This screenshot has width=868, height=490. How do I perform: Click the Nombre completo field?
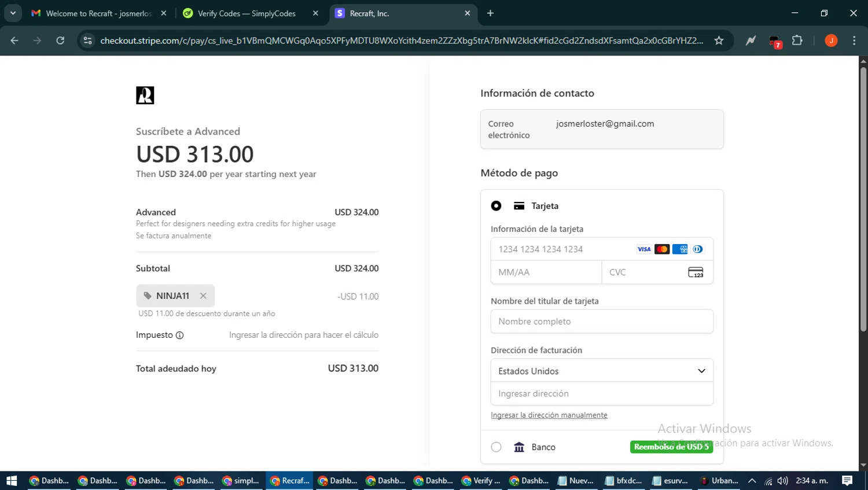[602, 322]
